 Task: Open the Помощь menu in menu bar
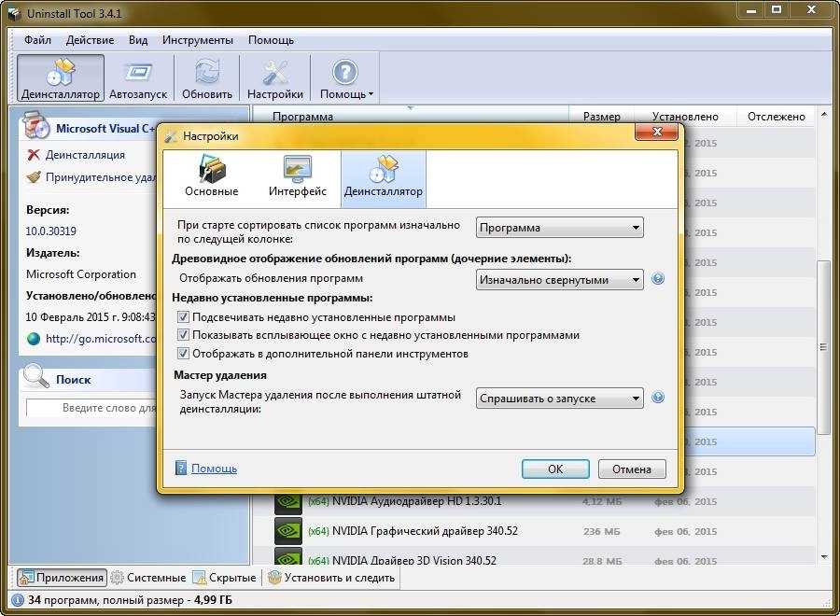[271, 40]
